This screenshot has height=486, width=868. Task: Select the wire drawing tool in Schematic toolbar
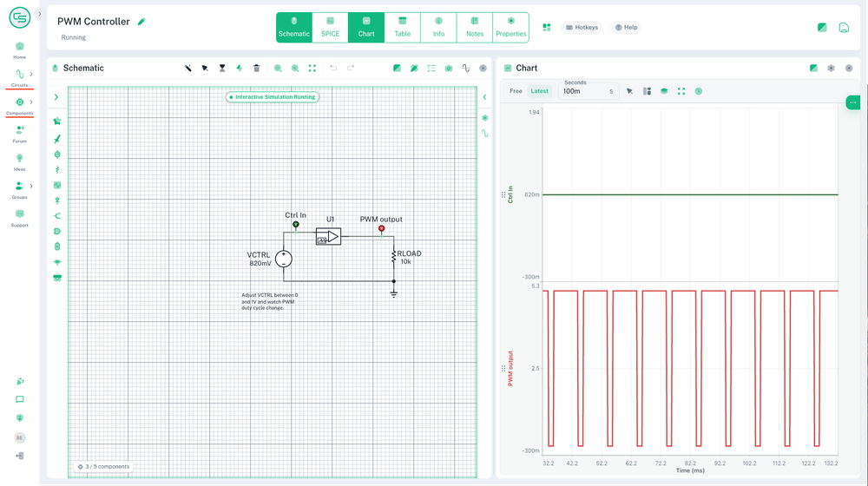pyautogui.click(x=188, y=68)
